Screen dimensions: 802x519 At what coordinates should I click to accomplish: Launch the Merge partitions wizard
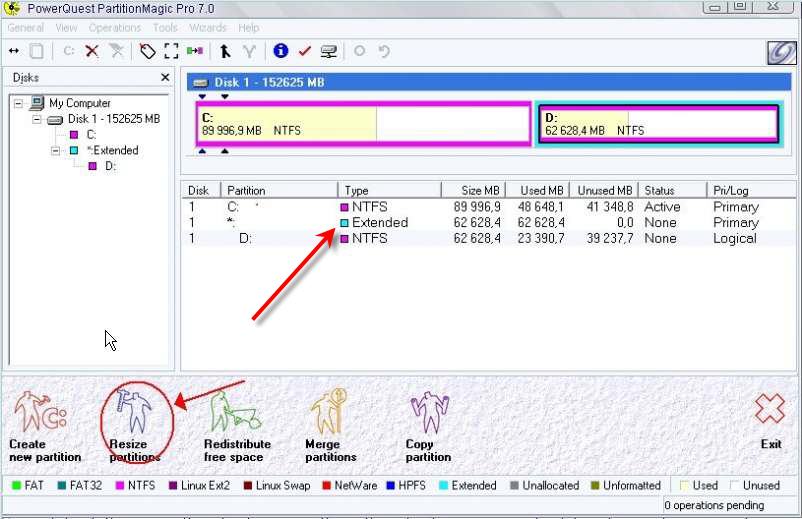[330, 425]
